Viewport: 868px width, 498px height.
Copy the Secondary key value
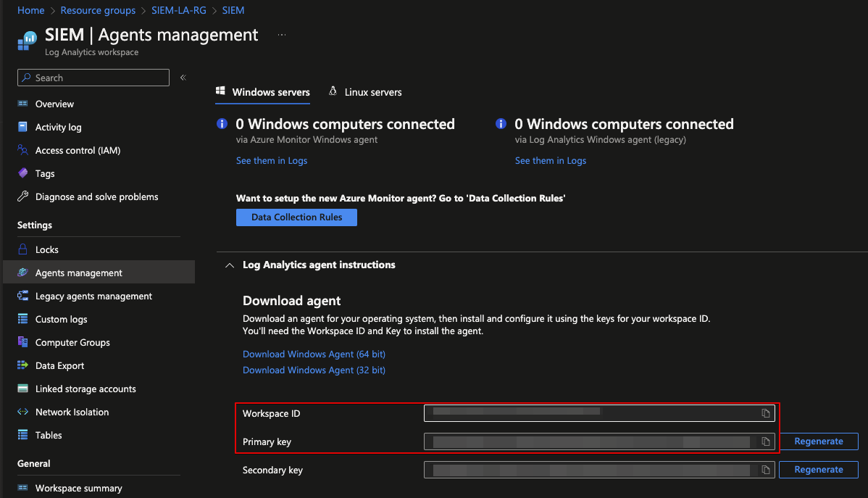coord(765,470)
